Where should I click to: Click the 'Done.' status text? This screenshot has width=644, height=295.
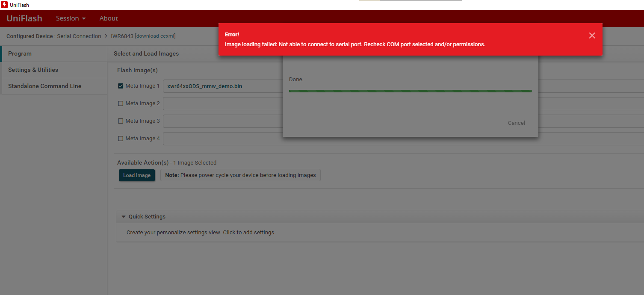(296, 80)
